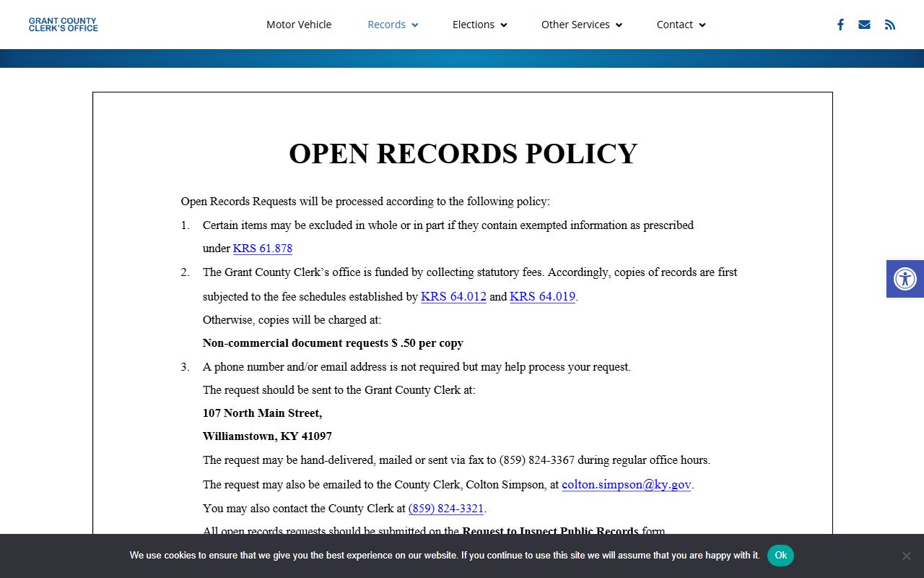Click the 'Request to Inspect Public Records' text
This screenshot has height=578, width=924.
point(550,531)
